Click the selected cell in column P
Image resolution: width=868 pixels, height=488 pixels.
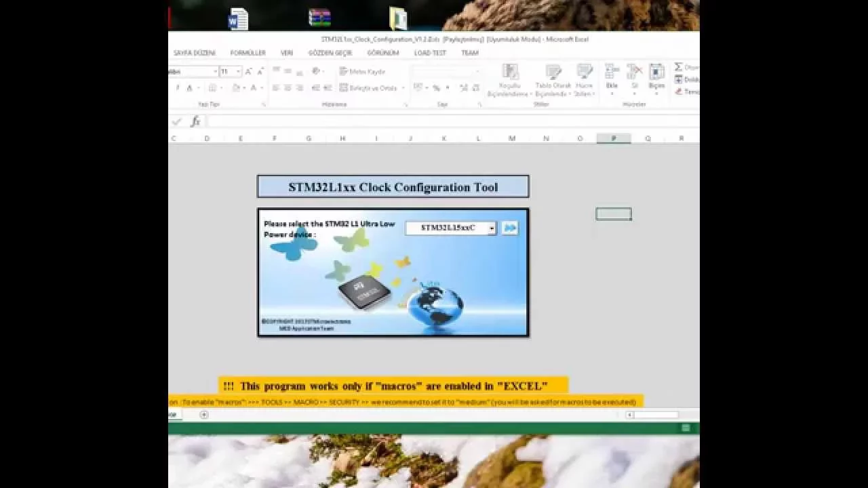pos(614,214)
